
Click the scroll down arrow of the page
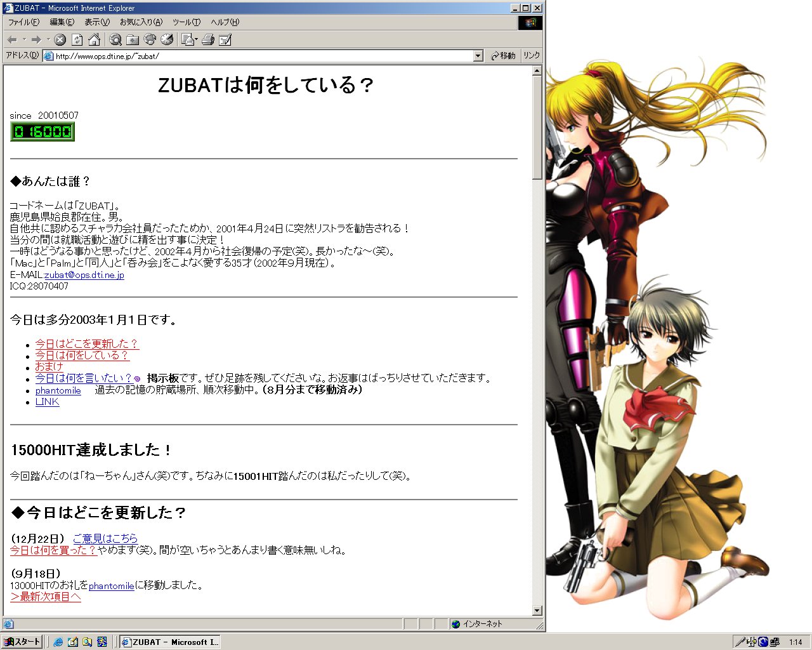pos(537,611)
